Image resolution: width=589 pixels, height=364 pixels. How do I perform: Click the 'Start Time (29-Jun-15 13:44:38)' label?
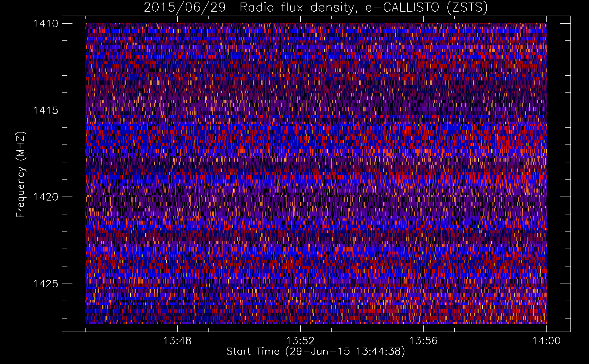pyautogui.click(x=316, y=352)
